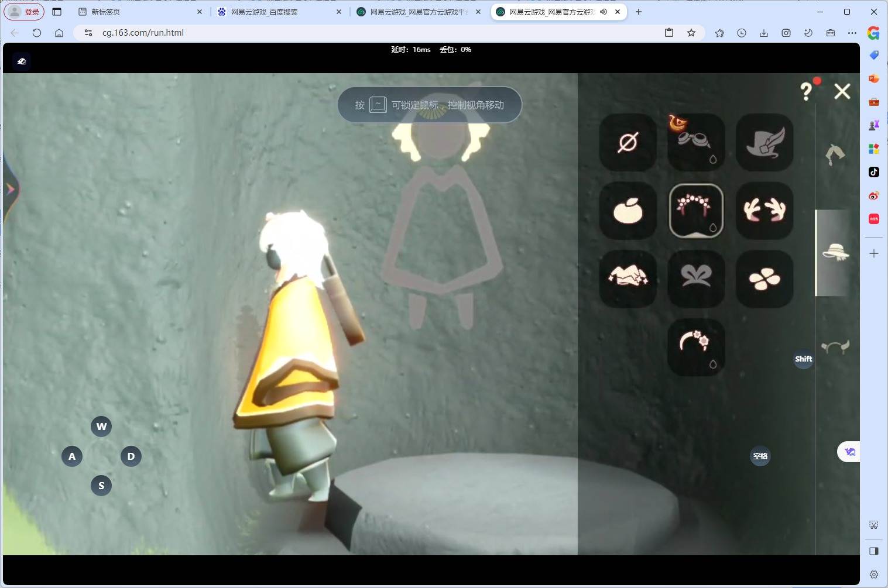Switch to the third 网易云游戏 tab

[419, 12]
